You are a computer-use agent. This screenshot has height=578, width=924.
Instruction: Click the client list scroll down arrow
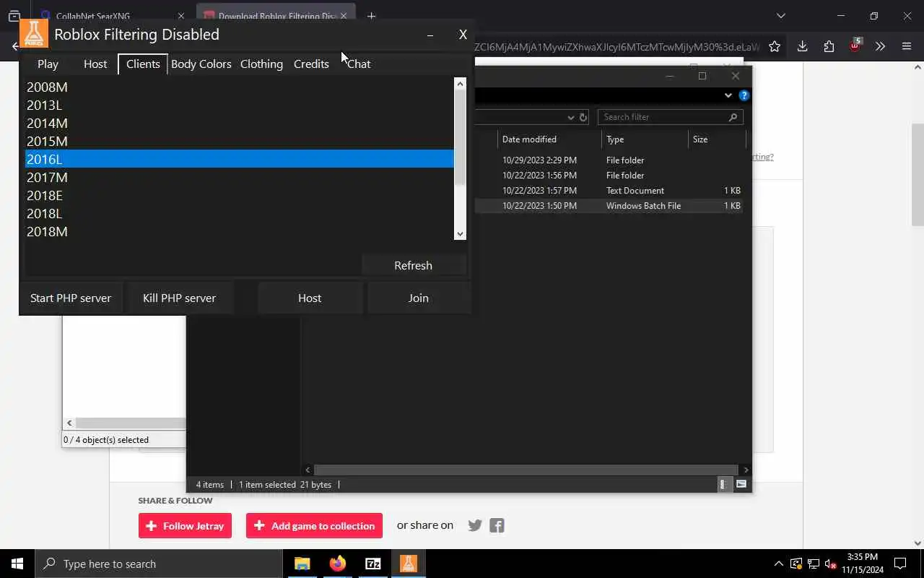460,234
